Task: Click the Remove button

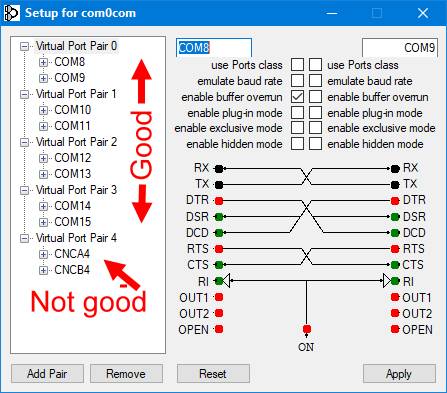Action: pyautogui.click(x=126, y=374)
